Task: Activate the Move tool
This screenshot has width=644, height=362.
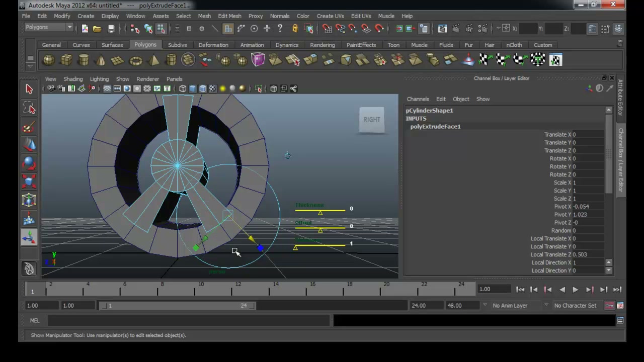Action: pyautogui.click(x=29, y=145)
